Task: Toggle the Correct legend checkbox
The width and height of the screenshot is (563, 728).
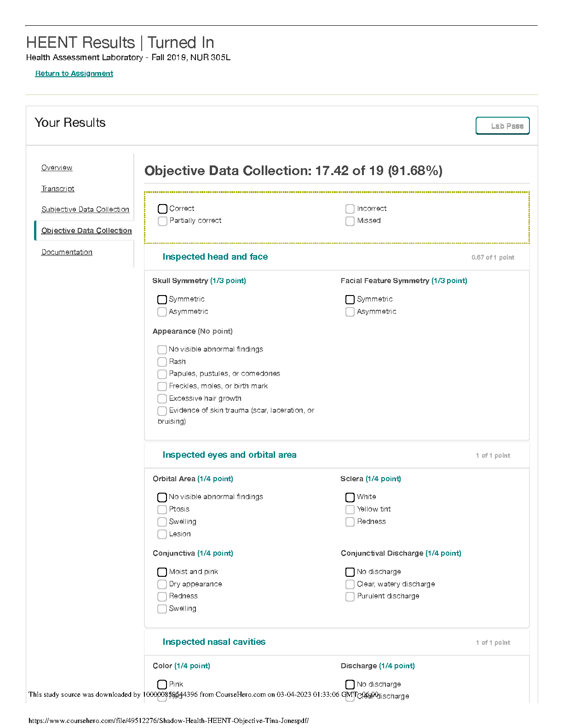Action: [162, 209]
